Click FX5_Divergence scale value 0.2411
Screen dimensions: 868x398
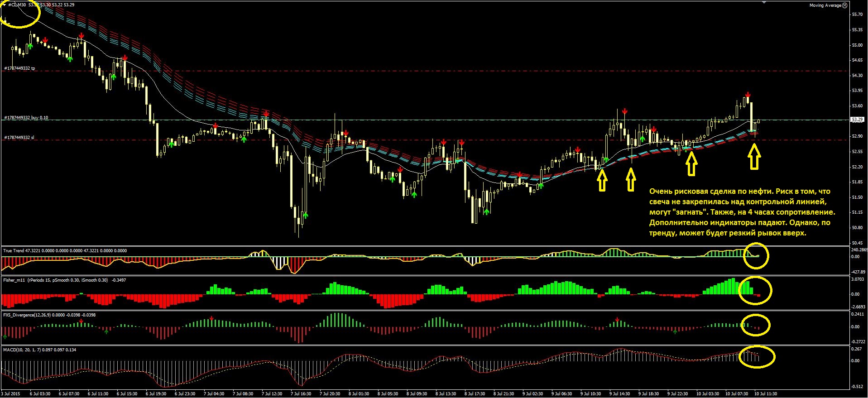pyautogui.click(x=858, y=314)
